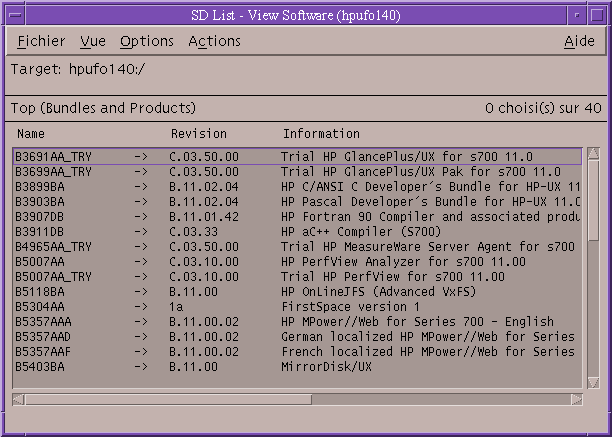Select the B5304AA FirstSpace row
The image size is (612, 437).
click(297, 307)
